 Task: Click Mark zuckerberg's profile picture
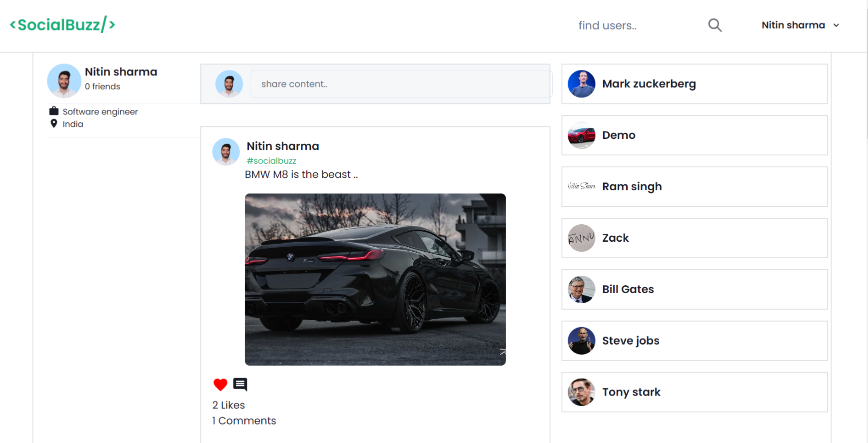(x=581, y=83)
